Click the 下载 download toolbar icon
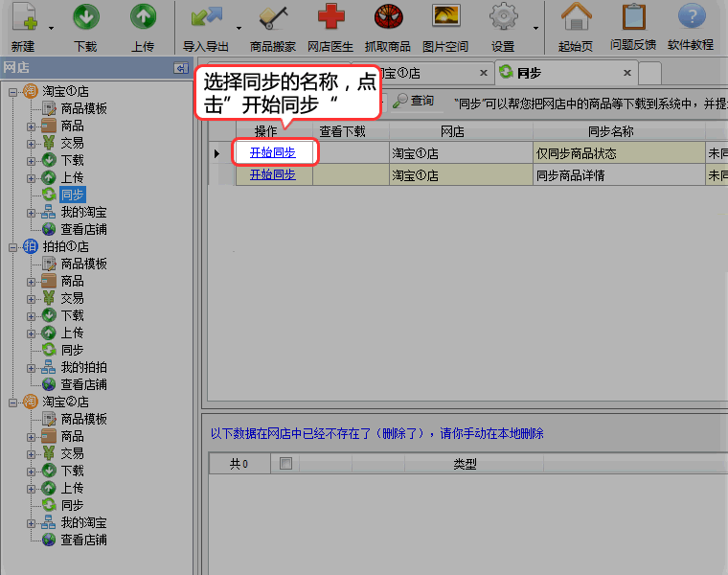Viewport: 728px width, 575px height. (x=86, y=16)
